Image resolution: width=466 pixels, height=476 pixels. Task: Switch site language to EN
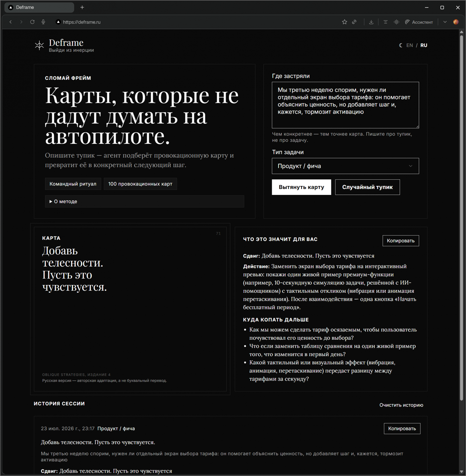pyautogui.click(x=410, y=45)
